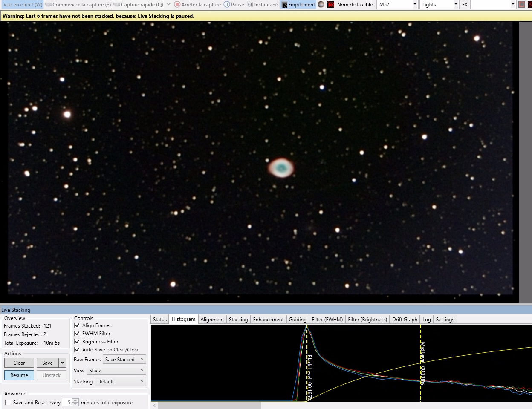Click Arrêter la capture stop icon
This screenshot has width=532, height=409.
tap(177, 5)
